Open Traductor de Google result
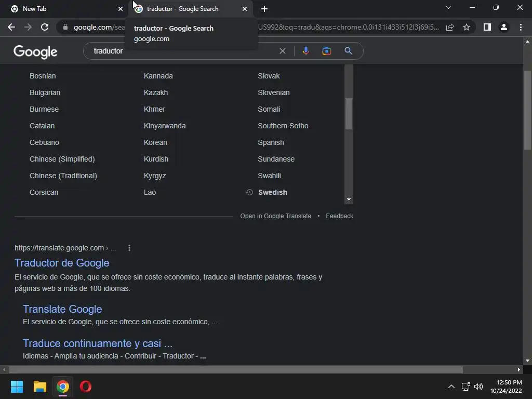This screenshot has height=399, width=532. point(62,263)
